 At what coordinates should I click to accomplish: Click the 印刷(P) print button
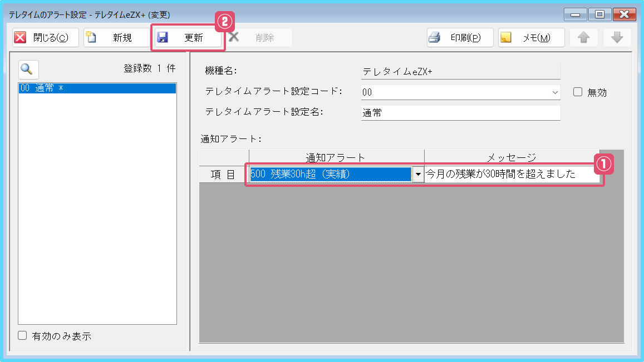[460, 38]
